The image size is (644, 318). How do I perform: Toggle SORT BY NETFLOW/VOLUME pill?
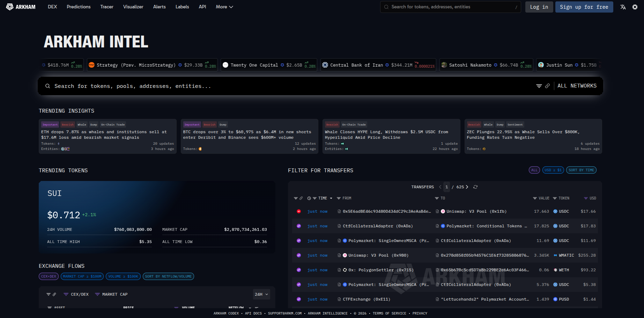168,277
